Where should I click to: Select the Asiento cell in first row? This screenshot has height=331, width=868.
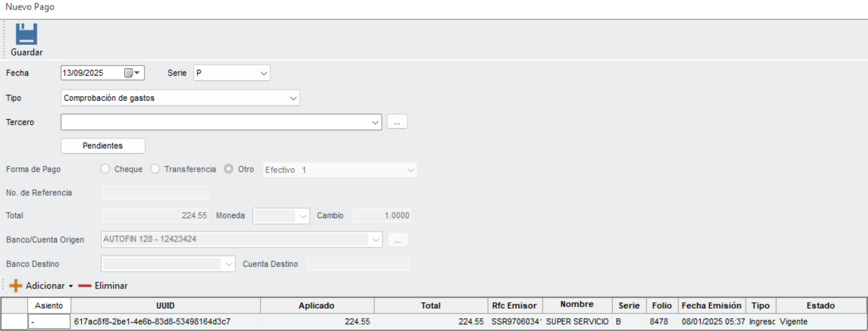(x=49, y=322)
